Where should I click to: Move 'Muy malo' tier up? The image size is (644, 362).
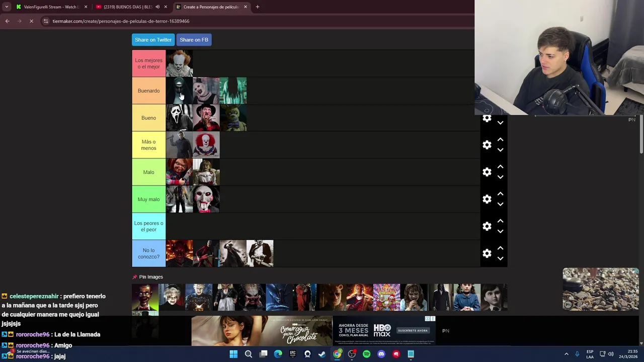point(500,194)
